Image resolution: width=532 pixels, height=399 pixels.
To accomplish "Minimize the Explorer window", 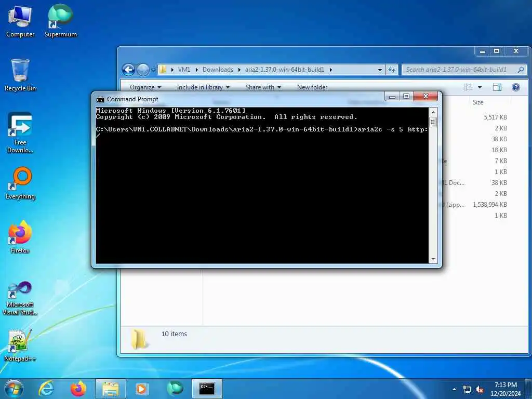I will pyautogui.click(x=483, y=51).
